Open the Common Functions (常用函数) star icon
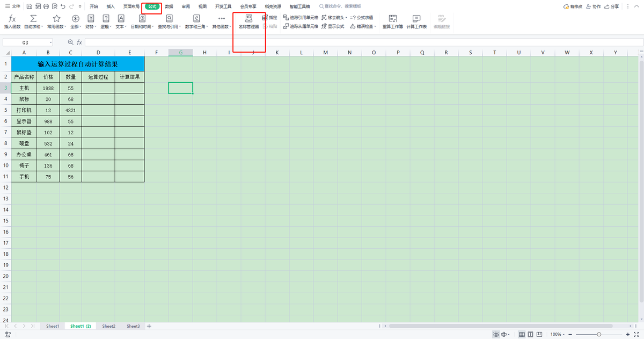The height and width of the screenshot is (339, 644). tap(56, 18)
